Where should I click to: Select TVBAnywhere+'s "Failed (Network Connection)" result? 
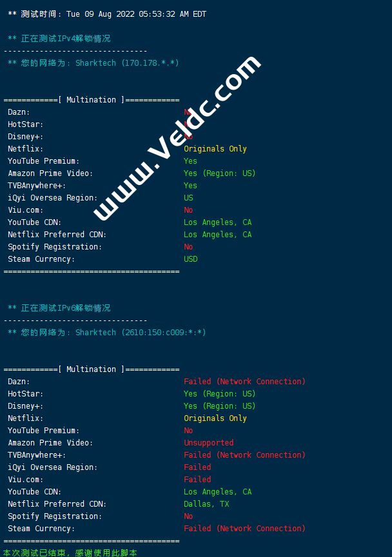pos(244,455)
